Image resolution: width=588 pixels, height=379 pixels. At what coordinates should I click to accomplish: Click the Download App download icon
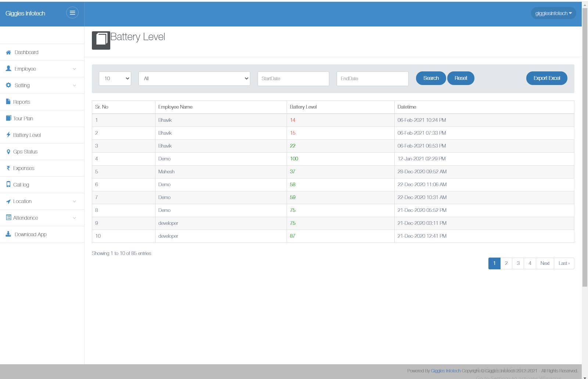pyautogui.click(x=8, y=234)
